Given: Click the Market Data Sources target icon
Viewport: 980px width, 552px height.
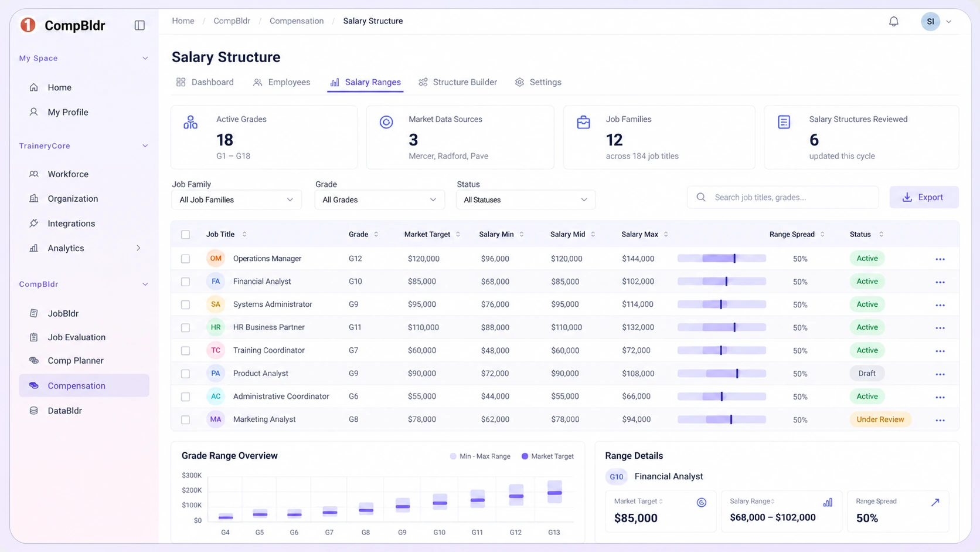Looking at the screenshot, I should (x=386, y=122).
